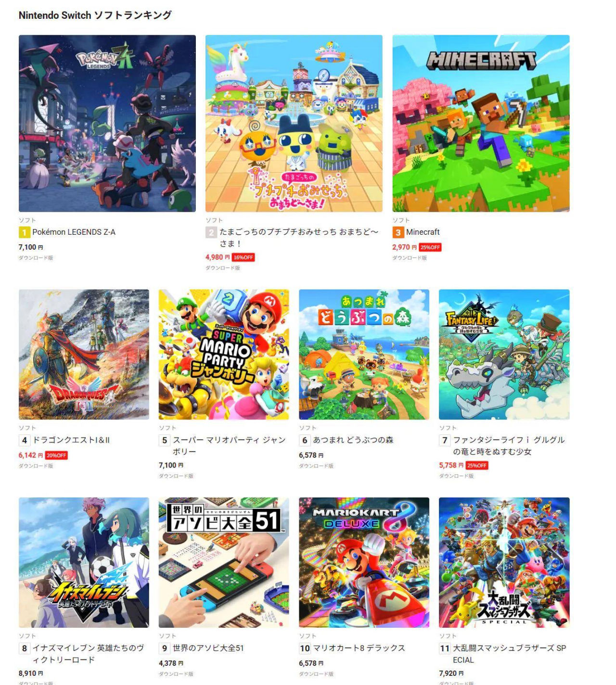Click the rank 1 yellow badge
Image resolution: width=616 pixels, height=685 pixels.
pos(24,232)
